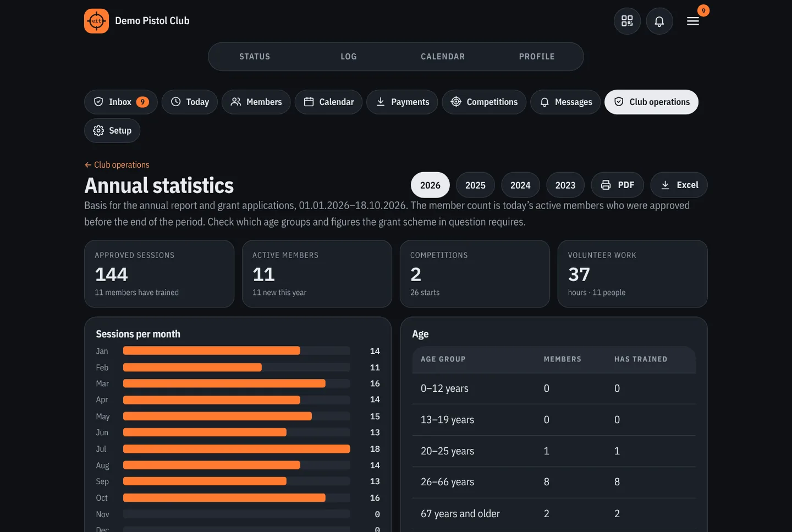The width and height of the screenshot is (792, 532).
Task: Open the notifications bell icon
Action: [659, 21]
